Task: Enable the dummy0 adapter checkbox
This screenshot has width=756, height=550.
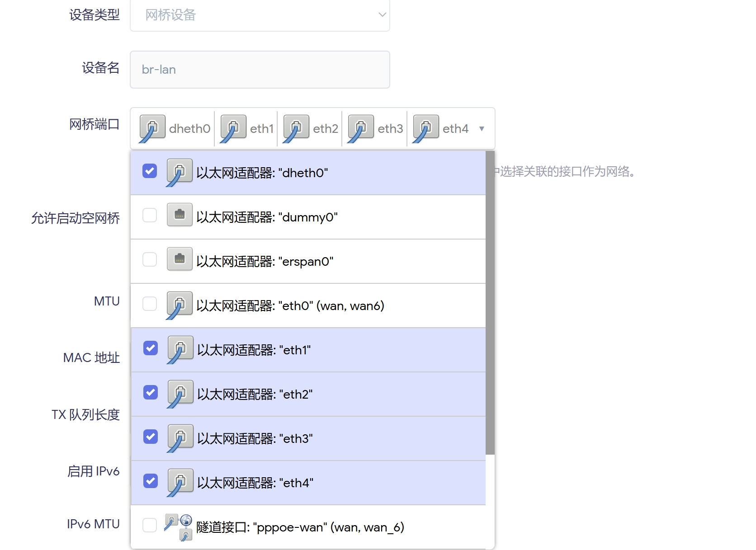Action: (x=150, y=216)
